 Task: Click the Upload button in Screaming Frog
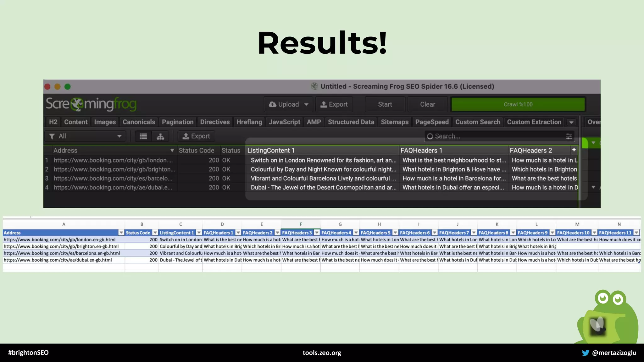pyautogui.click(x=288, y=104)
